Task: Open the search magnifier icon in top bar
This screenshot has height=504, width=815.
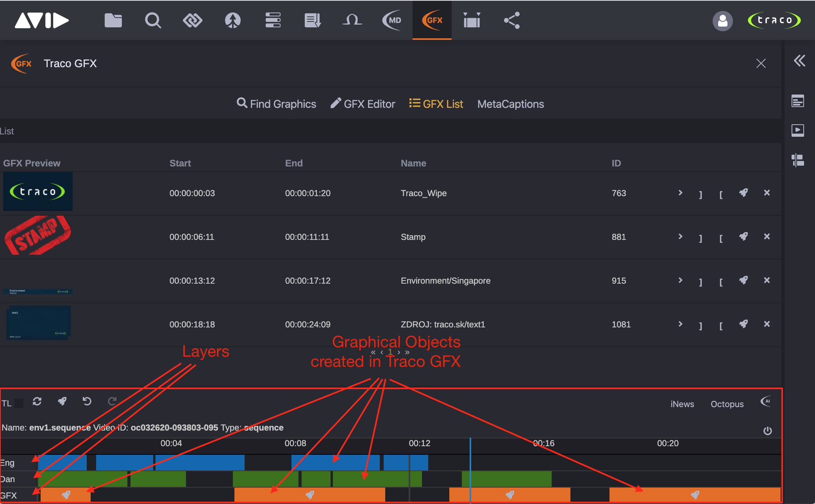Action: tap(153, 20)
